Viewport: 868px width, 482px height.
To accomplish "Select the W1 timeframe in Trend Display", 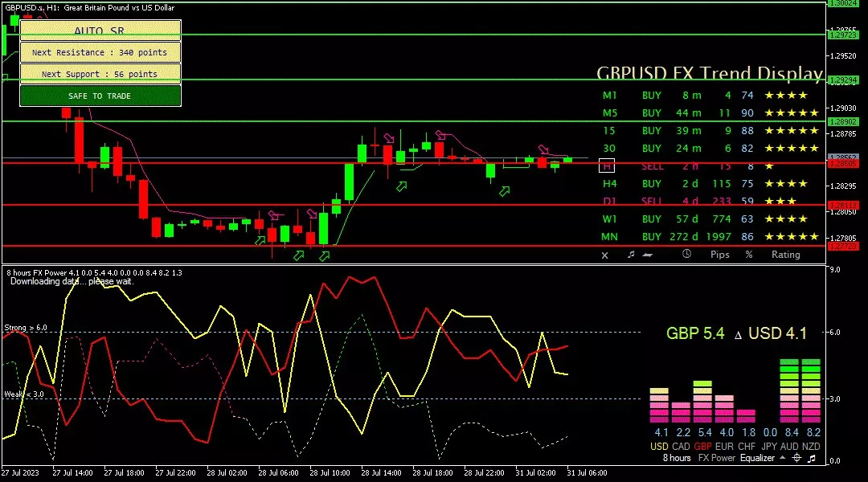I will click(x=609, y=219).
